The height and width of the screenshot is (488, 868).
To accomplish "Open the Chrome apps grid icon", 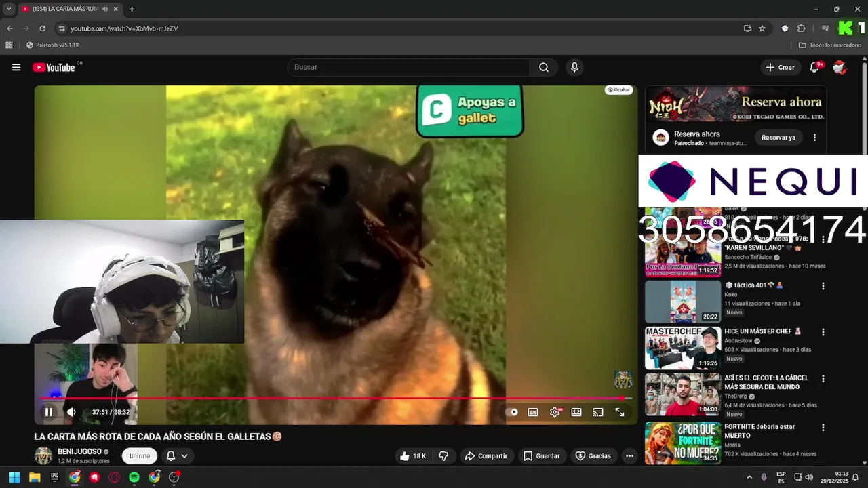I will [x=9, y=45].
